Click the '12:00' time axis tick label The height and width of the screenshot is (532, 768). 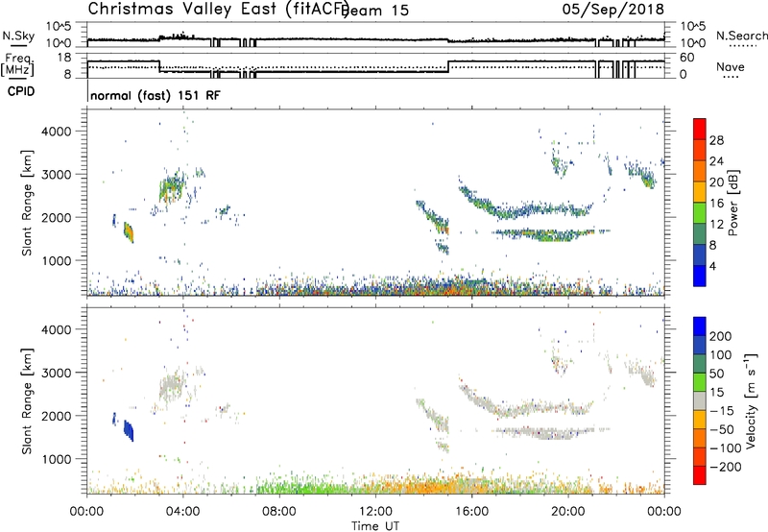tap(375, 512)
